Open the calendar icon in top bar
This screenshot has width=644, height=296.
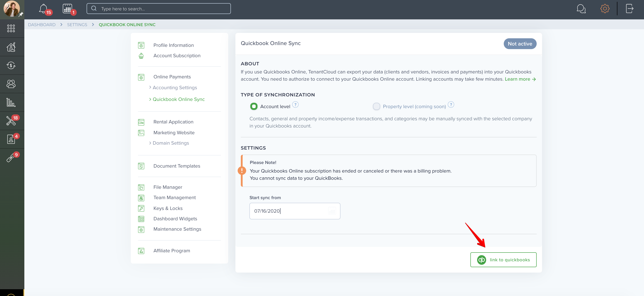pyautogui.click(x=67, y=9)
